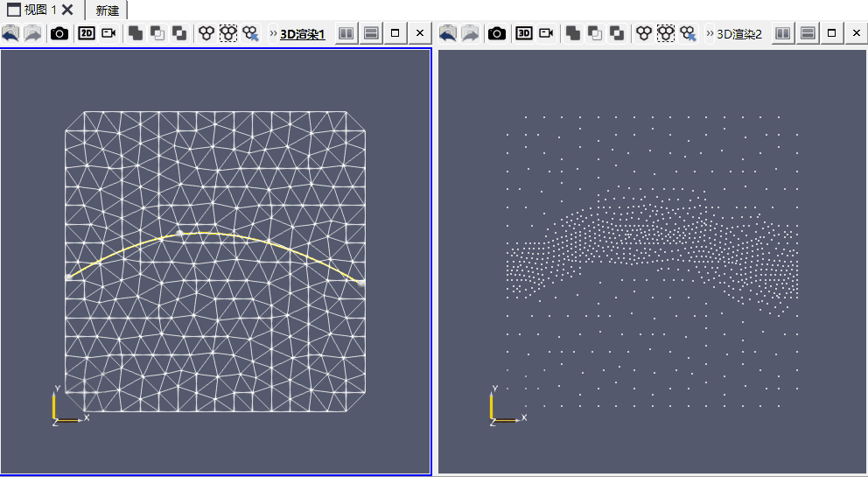
Task: Close the 3D渲染2 view
Action: [x=857, y=33]
